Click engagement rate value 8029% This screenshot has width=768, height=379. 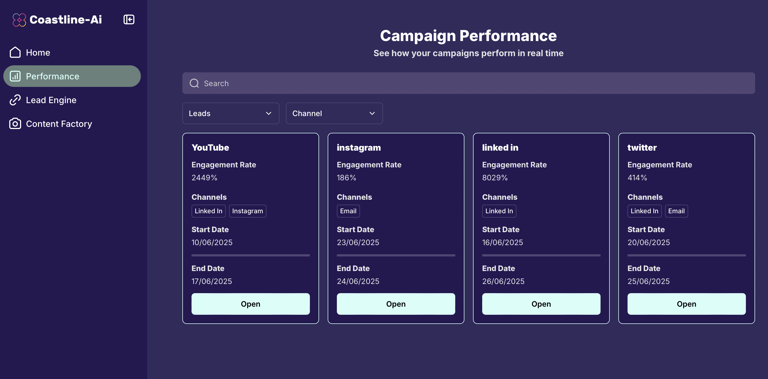pyautogui.click(x=495, y=178)
